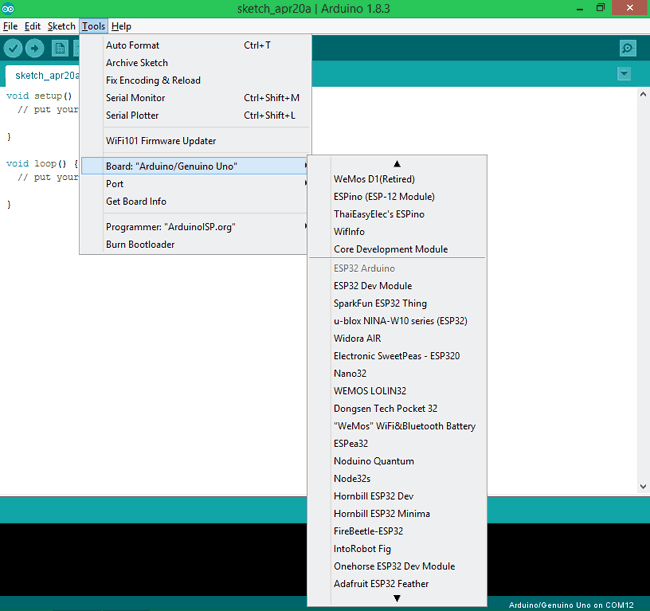Open the Edit menu
Screen dimensions: 650x611
coord(32,26)
